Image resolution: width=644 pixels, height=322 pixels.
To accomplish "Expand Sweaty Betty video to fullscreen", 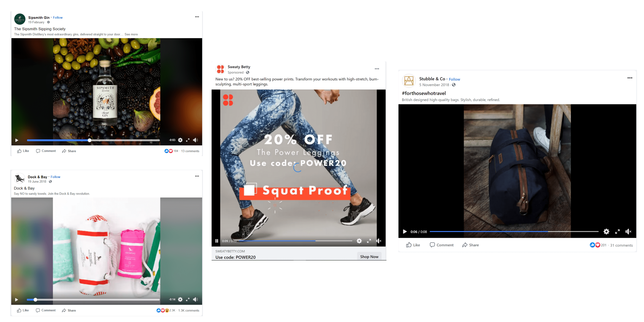I will (x=369, y=241).
